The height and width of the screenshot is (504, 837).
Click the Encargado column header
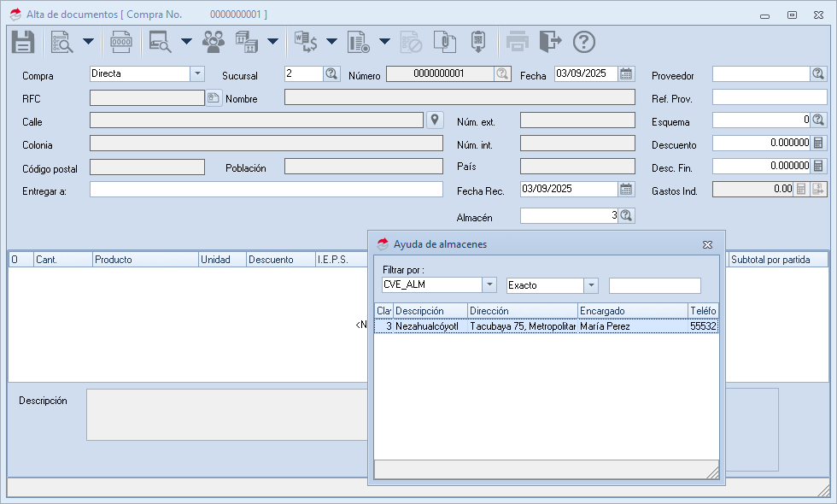tap(632, 311)
